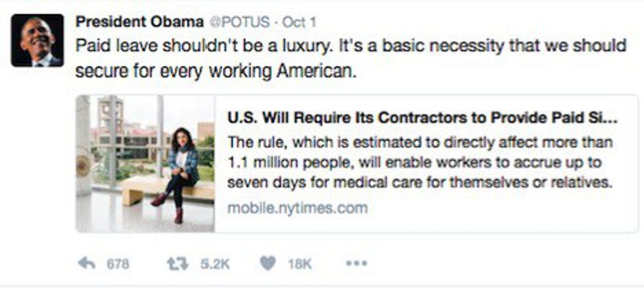Click the article summary starting 'The rule, which'

[x=419, y=142]
